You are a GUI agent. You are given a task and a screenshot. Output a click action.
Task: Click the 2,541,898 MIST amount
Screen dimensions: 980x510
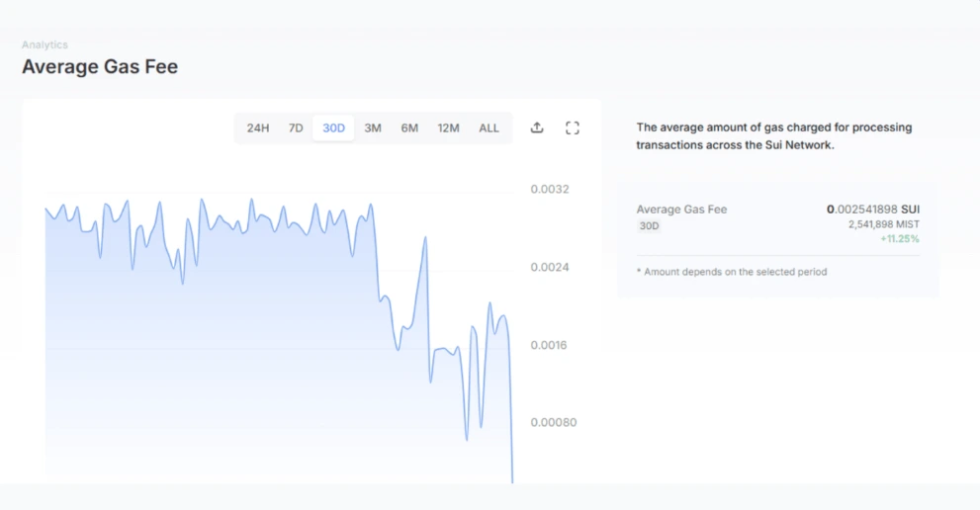(883, 224)
